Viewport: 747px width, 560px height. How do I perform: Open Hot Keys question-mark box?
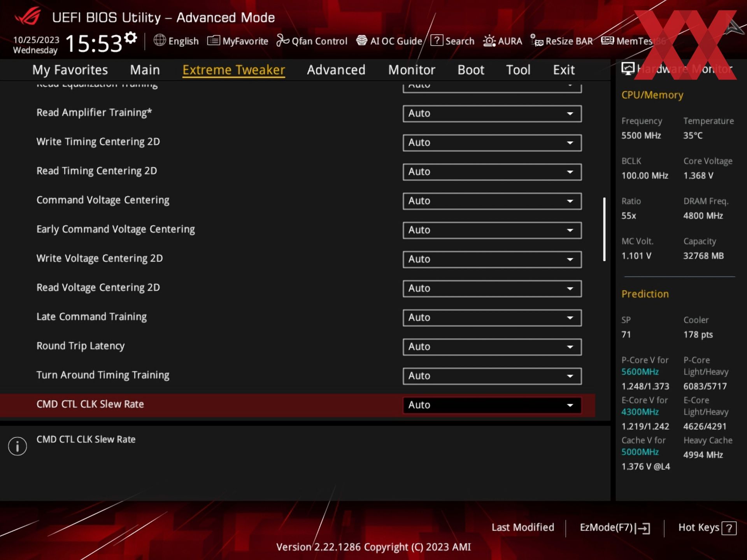[729, 528]
